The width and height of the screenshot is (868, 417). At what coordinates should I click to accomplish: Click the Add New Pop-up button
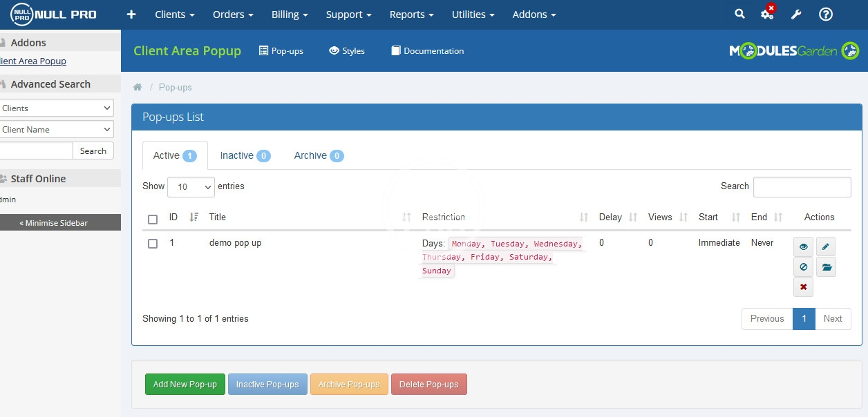[x=185, y=385]
